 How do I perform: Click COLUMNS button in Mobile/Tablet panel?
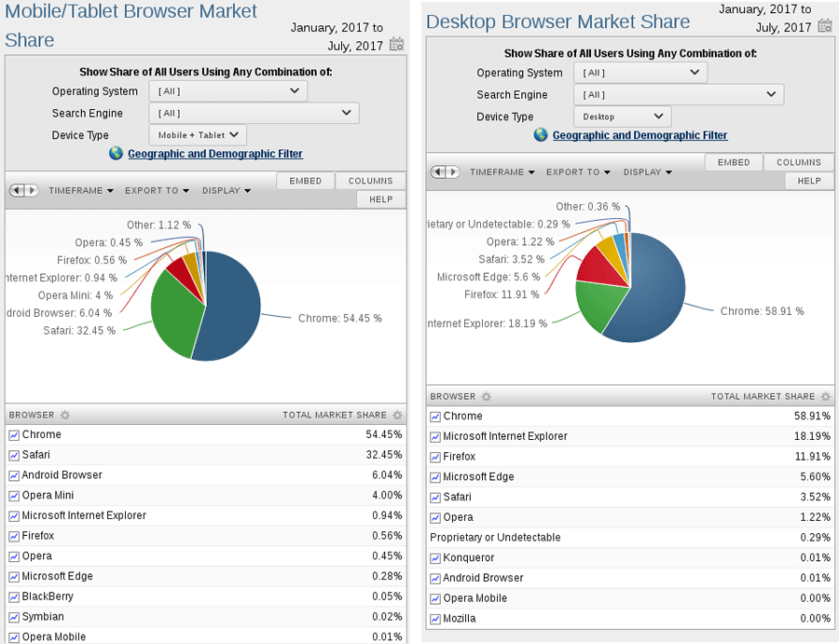[x=371, y=181]
